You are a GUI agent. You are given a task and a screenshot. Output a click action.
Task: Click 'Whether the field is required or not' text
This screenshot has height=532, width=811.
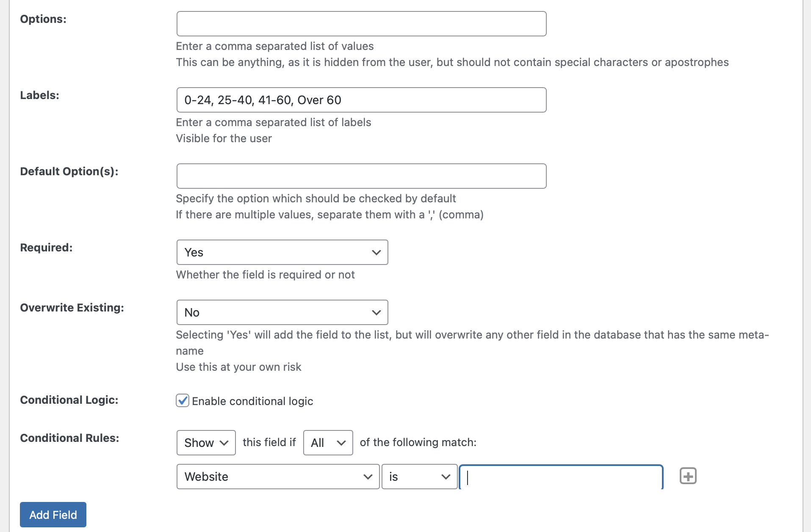point(265,275)
